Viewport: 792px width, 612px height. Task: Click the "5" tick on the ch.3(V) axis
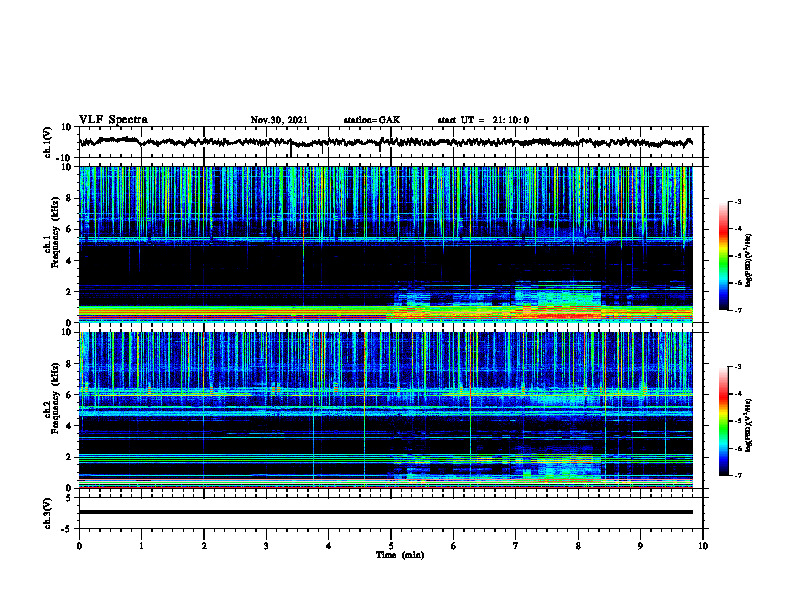coord(70,498)
